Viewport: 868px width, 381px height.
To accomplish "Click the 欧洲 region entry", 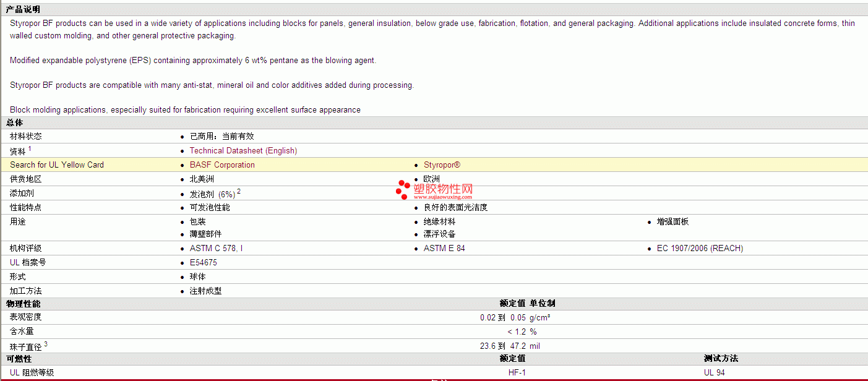I will tap(432, 179).
